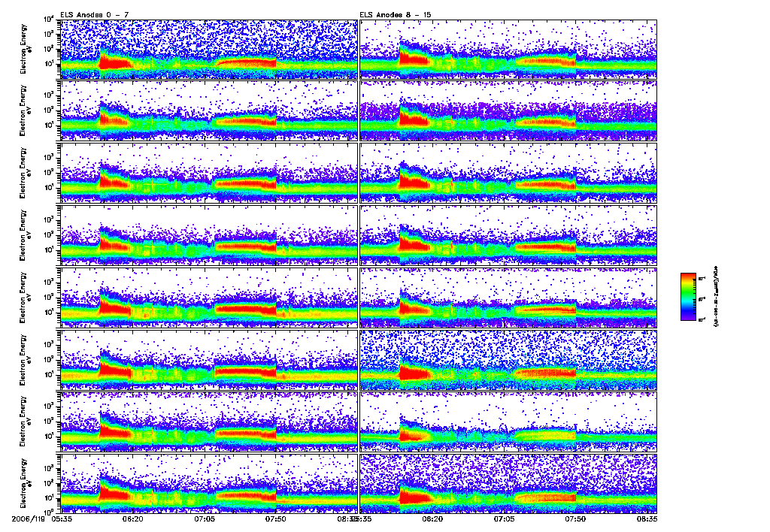The image size is (770, 532).
Task: Click the rainbow color scale bar legend
Action: (689, 297)
